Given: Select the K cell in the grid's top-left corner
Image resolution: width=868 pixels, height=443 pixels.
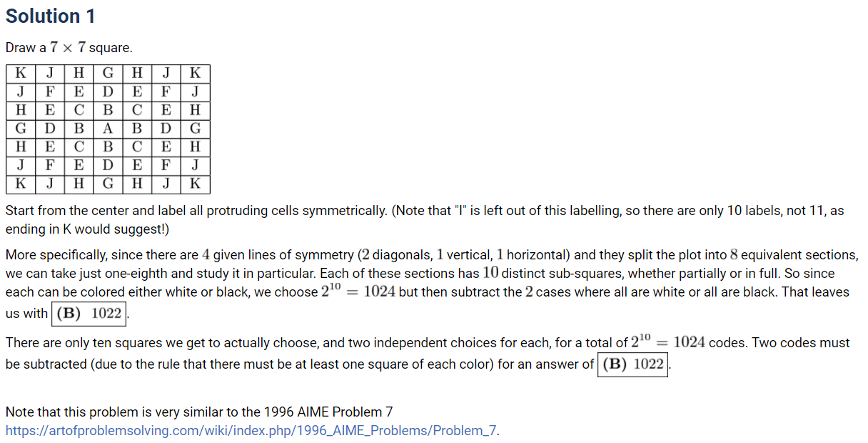Looking at the screenshot, I should point(21,73).
